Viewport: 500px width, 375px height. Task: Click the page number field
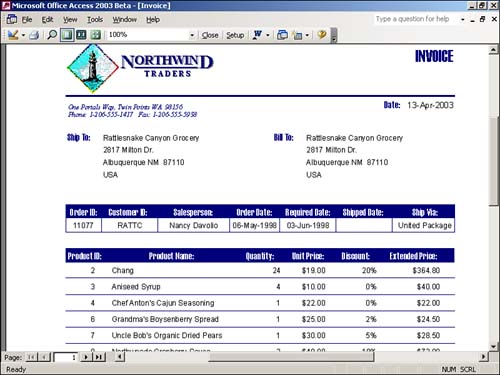[66, 357]
